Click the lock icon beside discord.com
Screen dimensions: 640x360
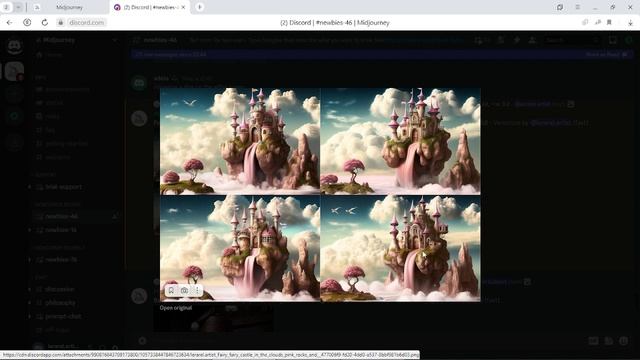pyautogui.click(x=60, y=22)
